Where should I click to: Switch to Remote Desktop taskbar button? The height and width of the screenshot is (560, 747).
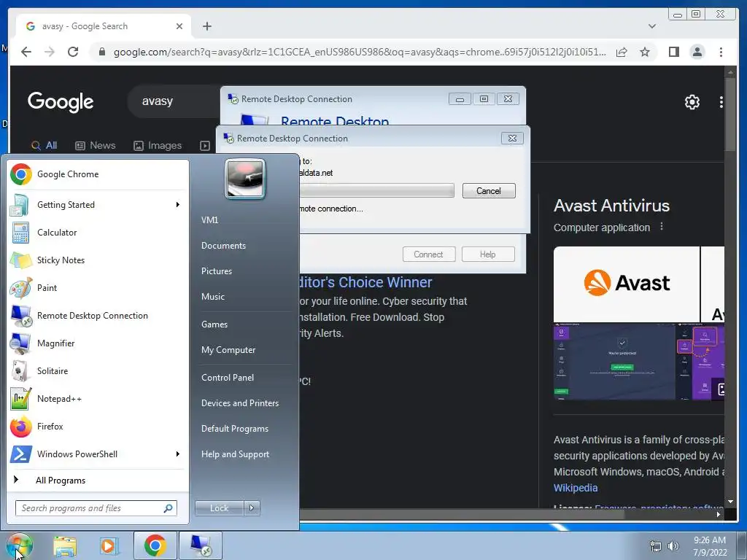pos(200,545)
